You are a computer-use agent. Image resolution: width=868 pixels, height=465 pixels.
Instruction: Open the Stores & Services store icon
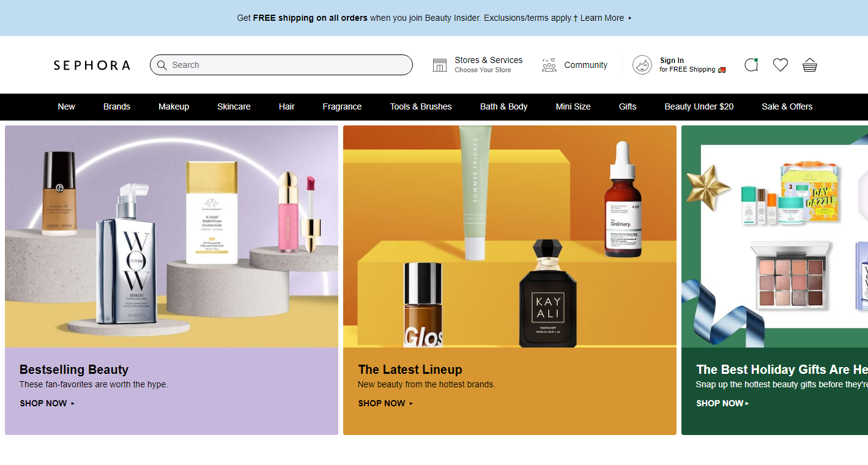(440, 65)
